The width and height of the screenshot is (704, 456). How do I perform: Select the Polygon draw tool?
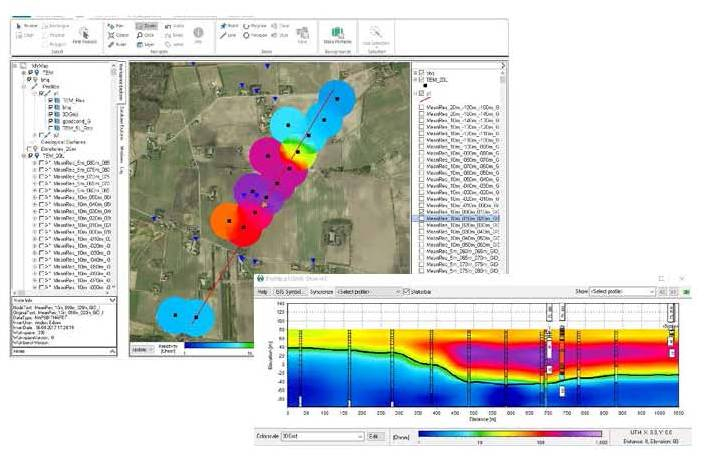coord(255,35)
